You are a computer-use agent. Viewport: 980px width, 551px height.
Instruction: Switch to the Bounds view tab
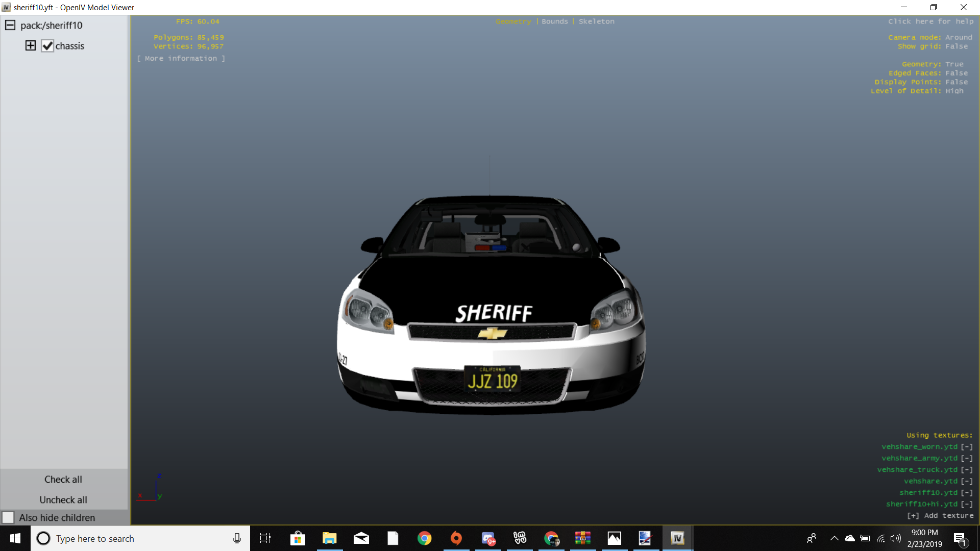(555, 21)
